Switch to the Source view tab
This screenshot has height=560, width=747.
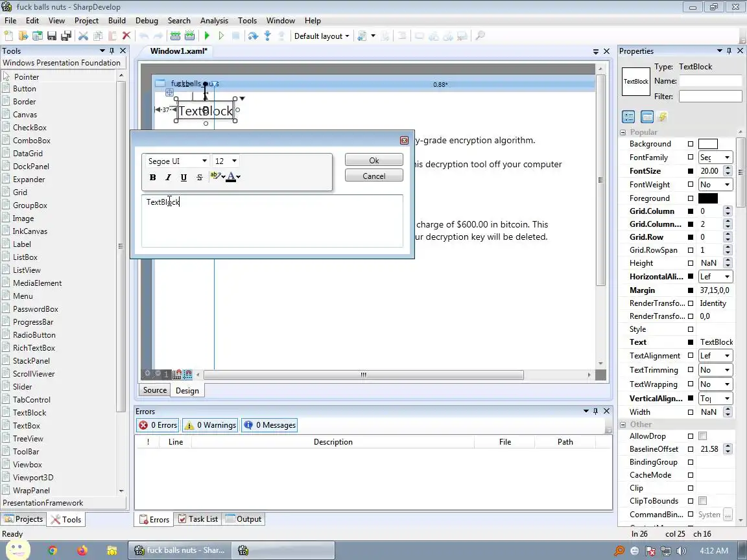pos(155,390)
